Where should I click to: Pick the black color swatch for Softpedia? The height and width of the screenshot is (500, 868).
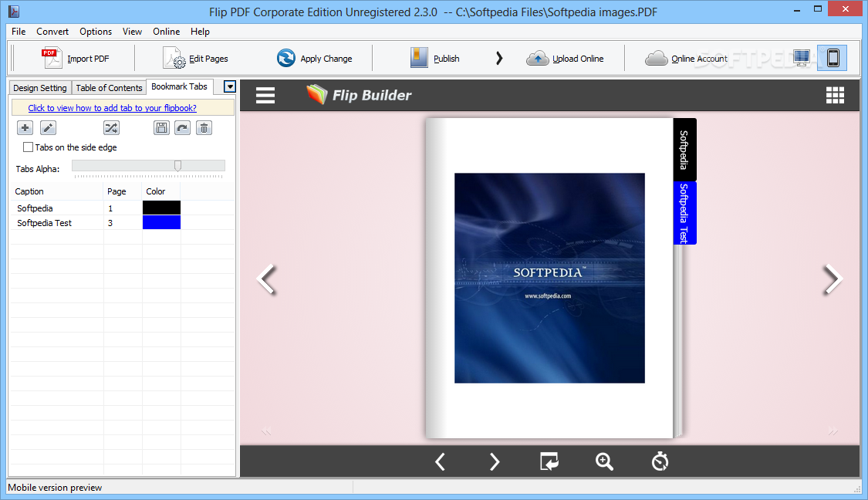pyautogui.click(x=162, y=208)
